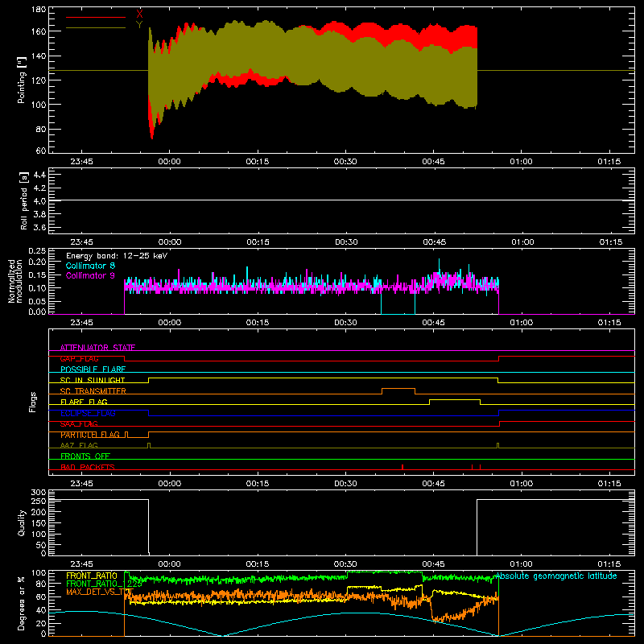Click the red X legend line sample
Image resolution: width=644 pixels, height=644 pixels.
tap(96, 17)
